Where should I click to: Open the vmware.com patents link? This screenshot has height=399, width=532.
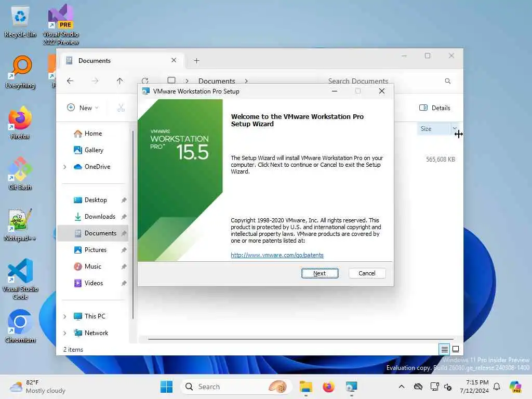click(277, 255)
